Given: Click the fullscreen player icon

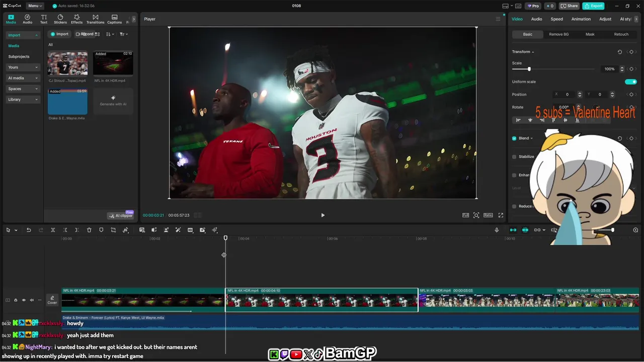Looking at the screenshot, I should click(x=501, y=215).
